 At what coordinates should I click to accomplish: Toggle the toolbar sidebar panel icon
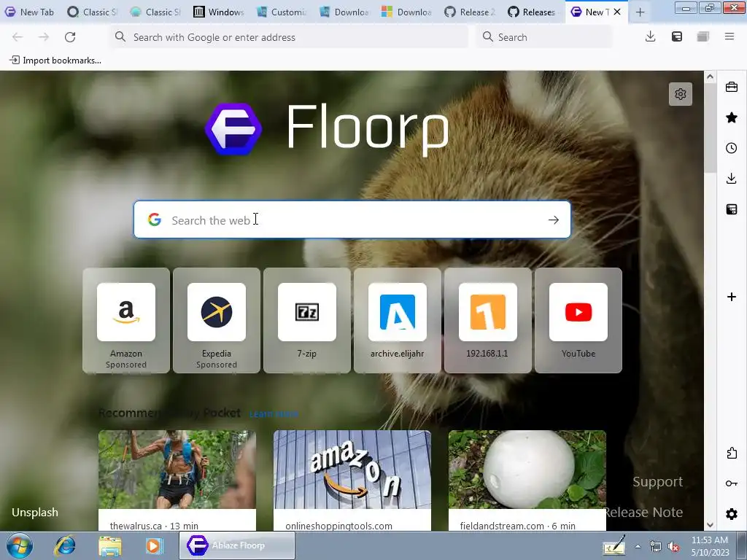click(x=676, y=36)
